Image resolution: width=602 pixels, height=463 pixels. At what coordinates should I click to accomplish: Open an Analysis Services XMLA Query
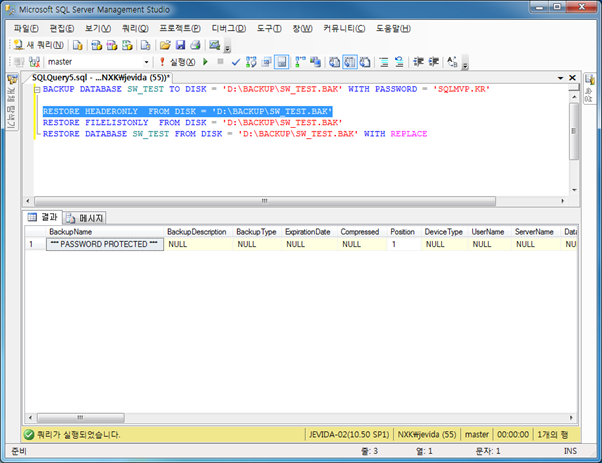click(x=127, y=45)
